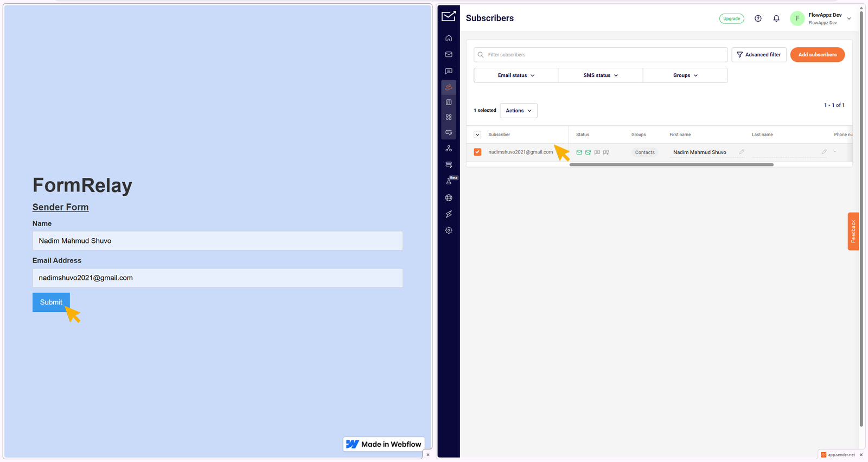Click the Subscriber column header
Viewport: 868px width, 462px height.
click(x=499, y=134)
